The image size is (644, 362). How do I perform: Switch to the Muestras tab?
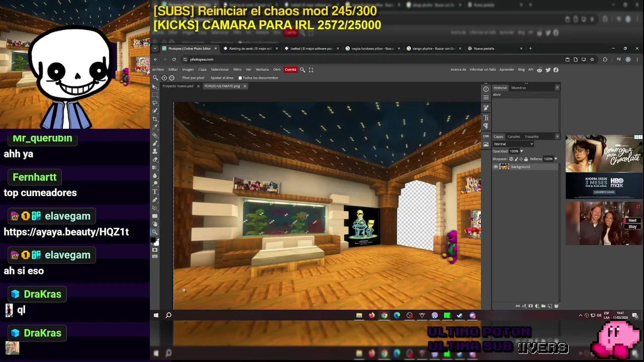point(518,87)
